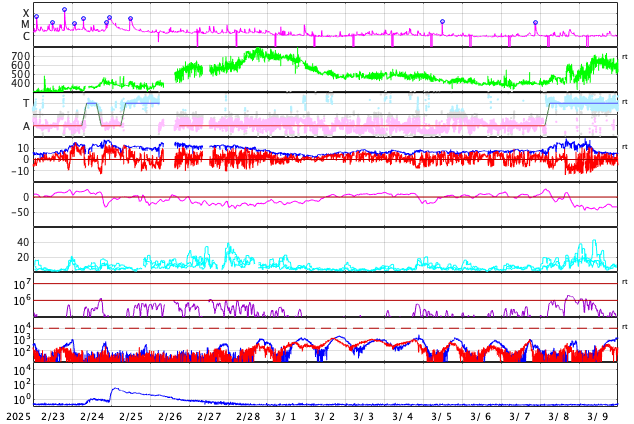Image resolution: width=634 pixels, height=424 pixels.
Task: Click the 700 speed axis label
Action: (x=21, y=56)
